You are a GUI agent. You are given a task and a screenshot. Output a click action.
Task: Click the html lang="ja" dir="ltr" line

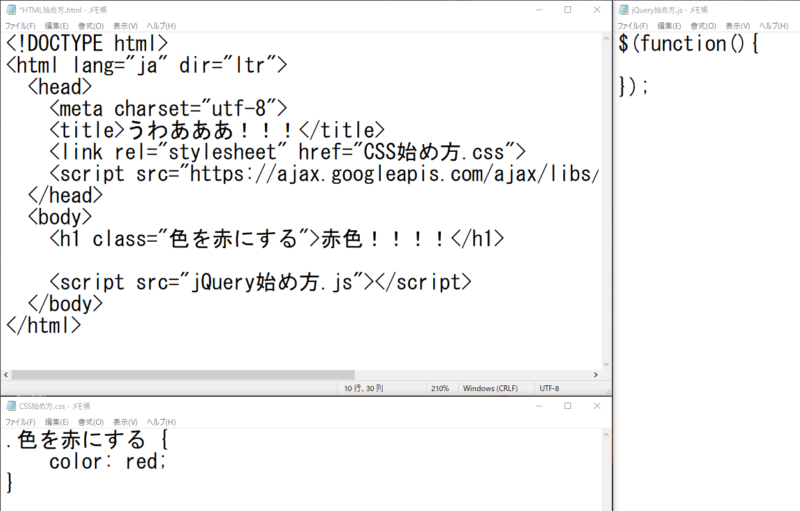tap(146, 65)
